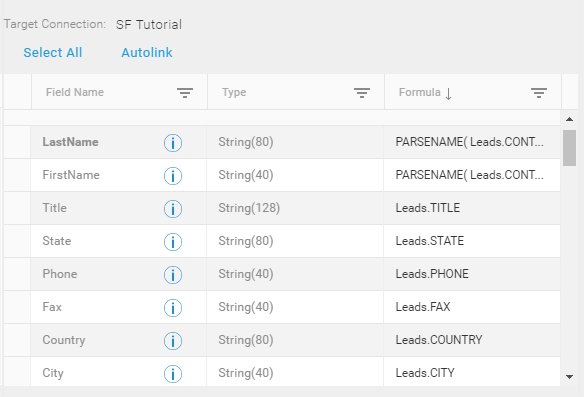The image size is (584, 397).
Task: View info for the Fax field
Action: 173,308
